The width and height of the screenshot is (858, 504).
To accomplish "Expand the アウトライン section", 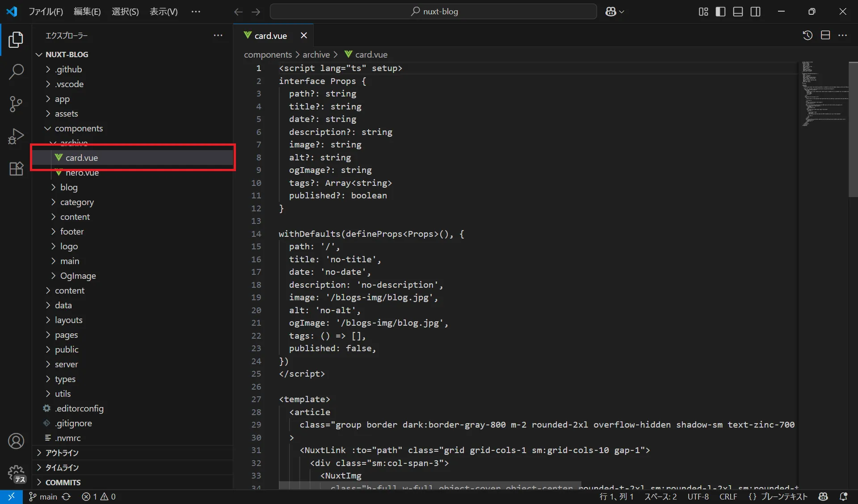I will click(x=133, y=453).
